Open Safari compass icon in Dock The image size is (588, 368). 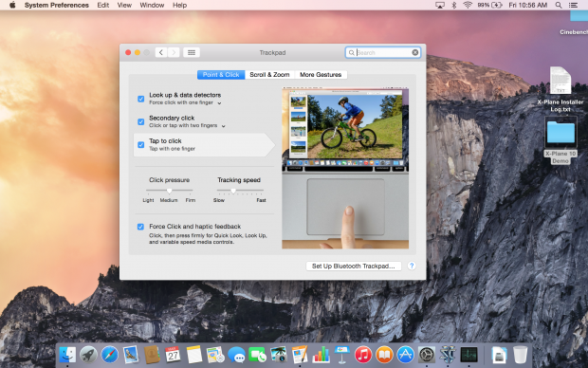109,355
